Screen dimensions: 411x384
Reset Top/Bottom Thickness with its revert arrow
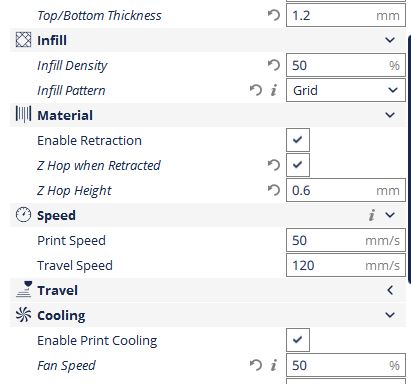274,15
